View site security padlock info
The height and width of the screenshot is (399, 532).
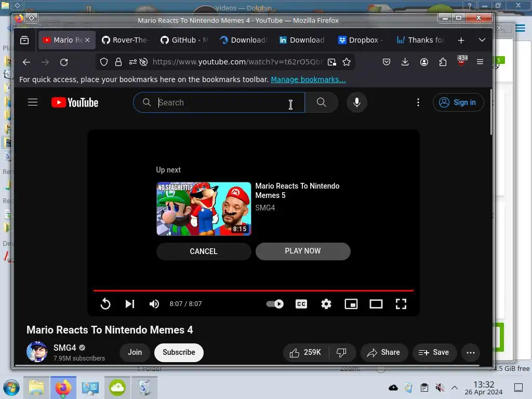(x=118, y=62)
